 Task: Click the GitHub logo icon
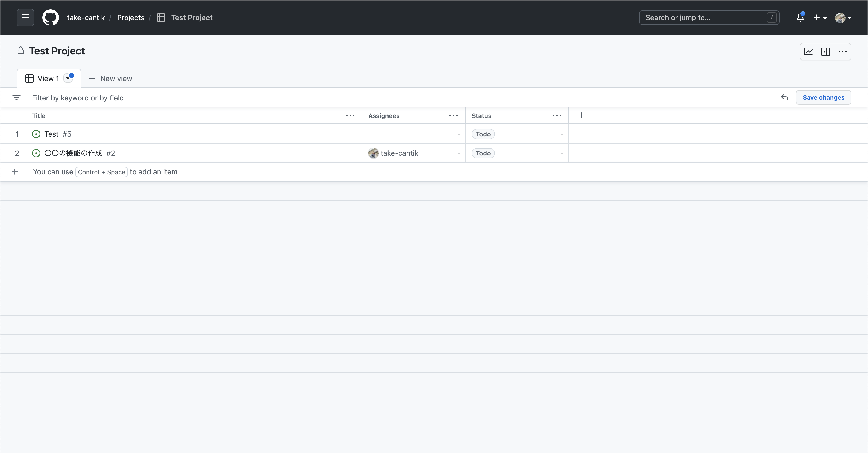pyautogui.click(x=51, y=18)
